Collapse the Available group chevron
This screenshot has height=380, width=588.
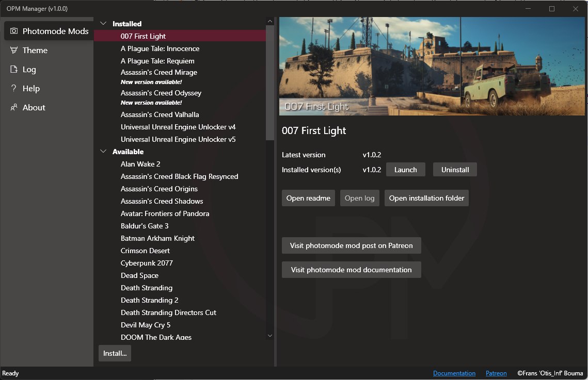point(103,152)
